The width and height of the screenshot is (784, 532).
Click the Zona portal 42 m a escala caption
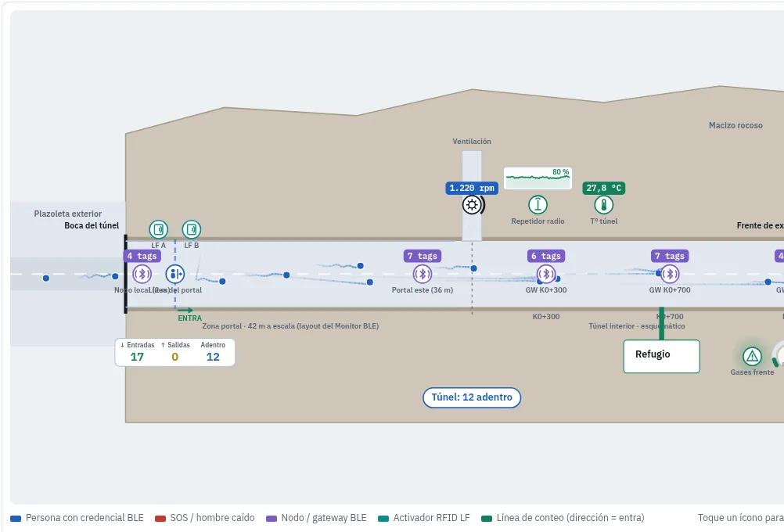(x=290, y=326)
